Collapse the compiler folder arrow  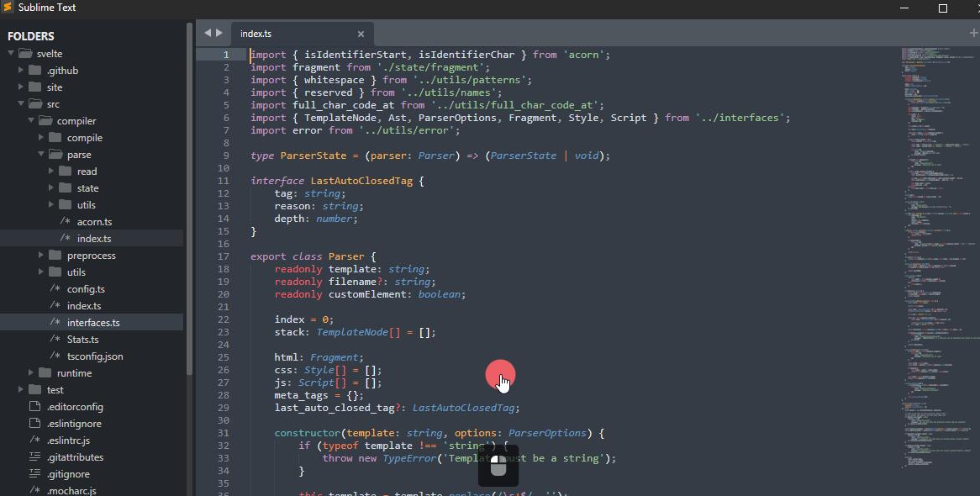pos(30,121)
